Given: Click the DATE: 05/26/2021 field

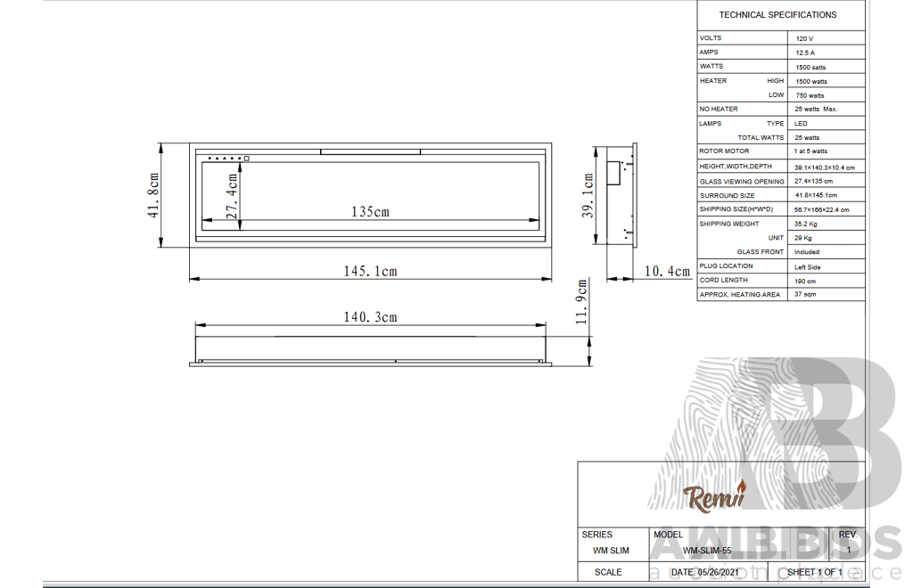Looking at the screenshot, I should coord(704,572).
